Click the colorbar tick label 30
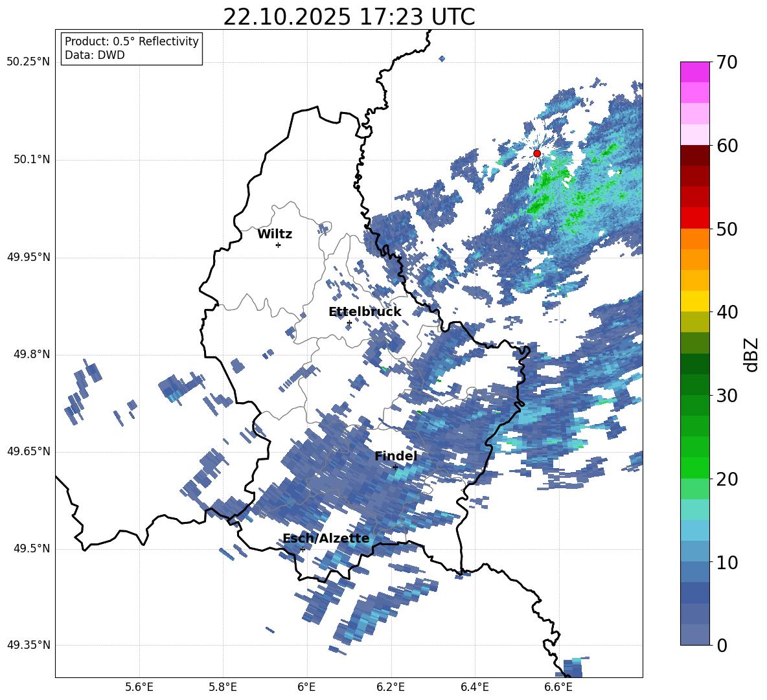Screen dimensions: 767x700 (x=727, y=396)
